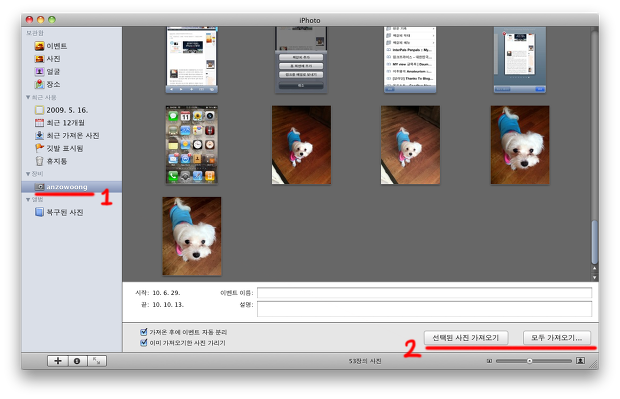The height and width of the screenshot is (399, 620).
Task: Click the 휴지통 sidebar label
Action: [x=57, y=161]
